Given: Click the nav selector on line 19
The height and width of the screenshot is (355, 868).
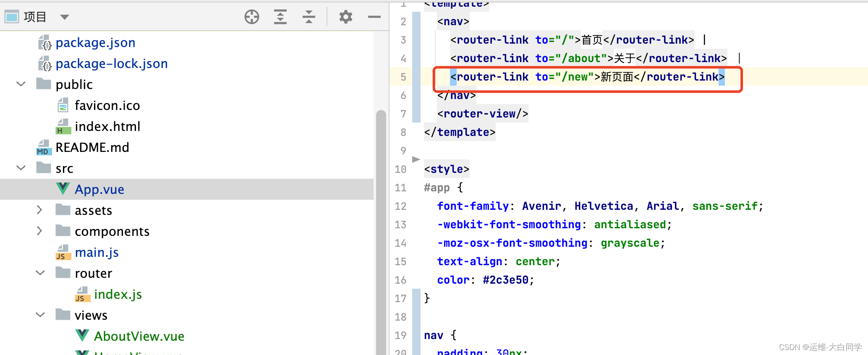Looking at the screenshot, I should (434, 335).
